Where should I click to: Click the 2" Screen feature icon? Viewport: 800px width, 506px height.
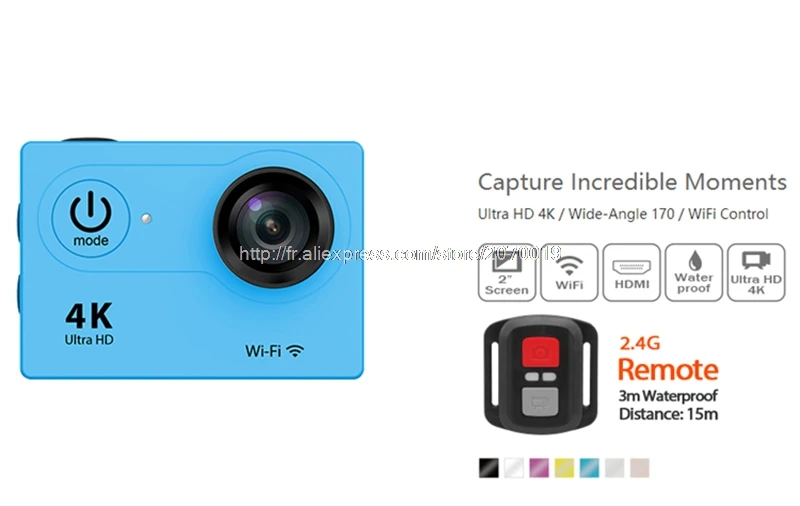[507, 272]
